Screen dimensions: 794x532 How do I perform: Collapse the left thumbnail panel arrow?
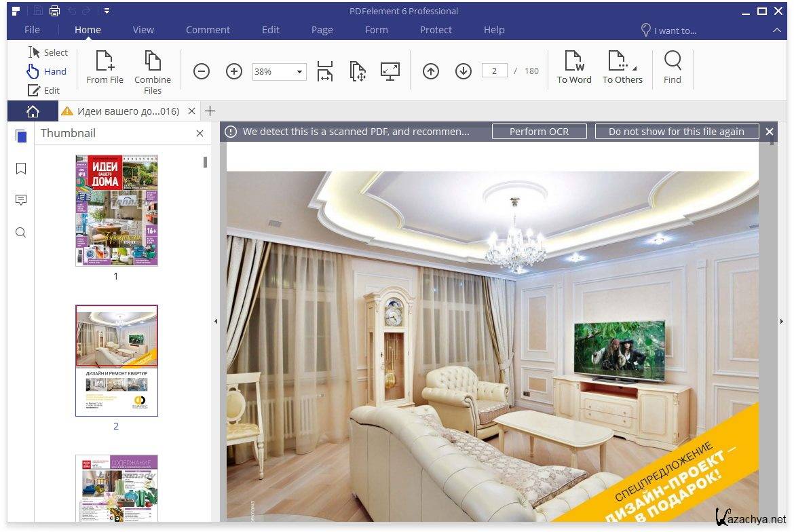point(216,322)
